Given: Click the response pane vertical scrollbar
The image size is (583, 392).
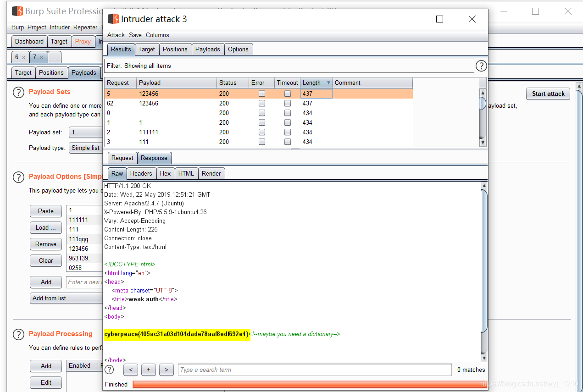Looking at the screenshot, I should click(x=484, y=271).
